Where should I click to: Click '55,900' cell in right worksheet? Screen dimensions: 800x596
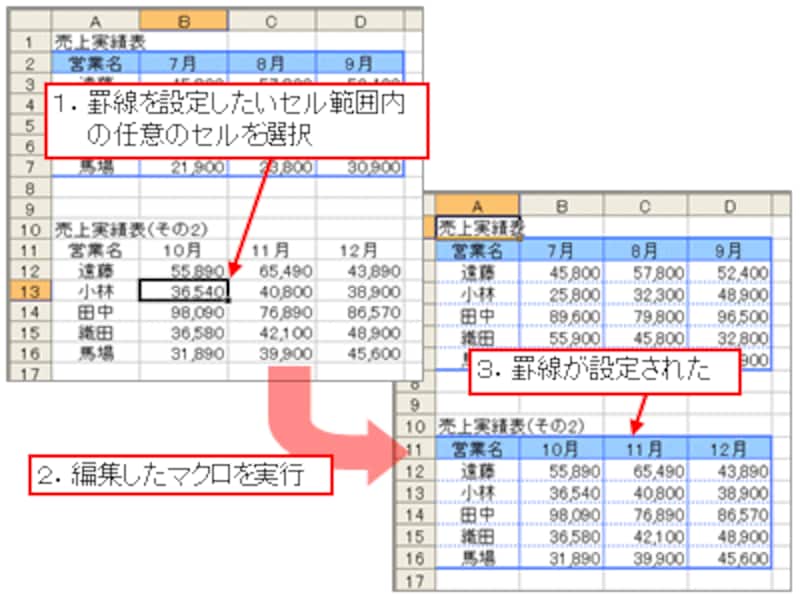561,338
